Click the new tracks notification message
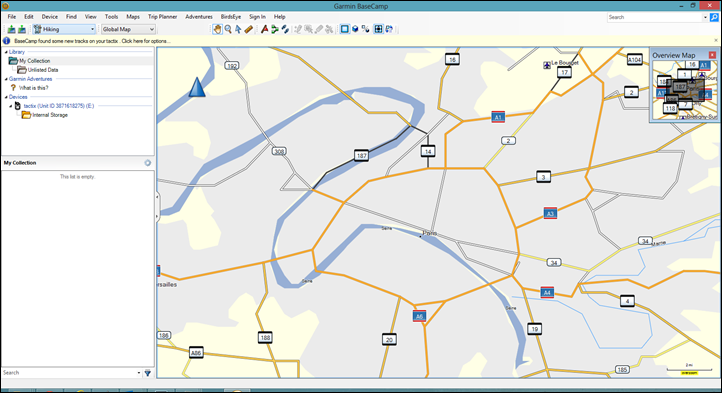 click(x=92, y=41)
